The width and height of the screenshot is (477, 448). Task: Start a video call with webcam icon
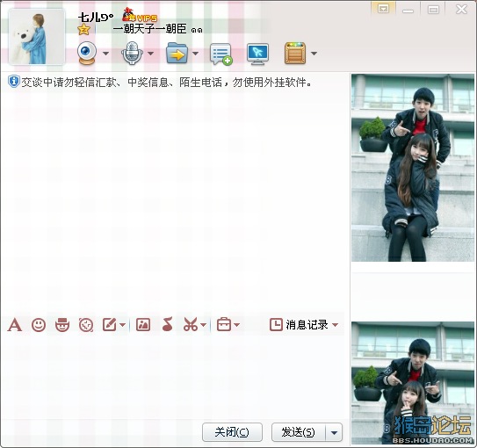click(87, 53)
